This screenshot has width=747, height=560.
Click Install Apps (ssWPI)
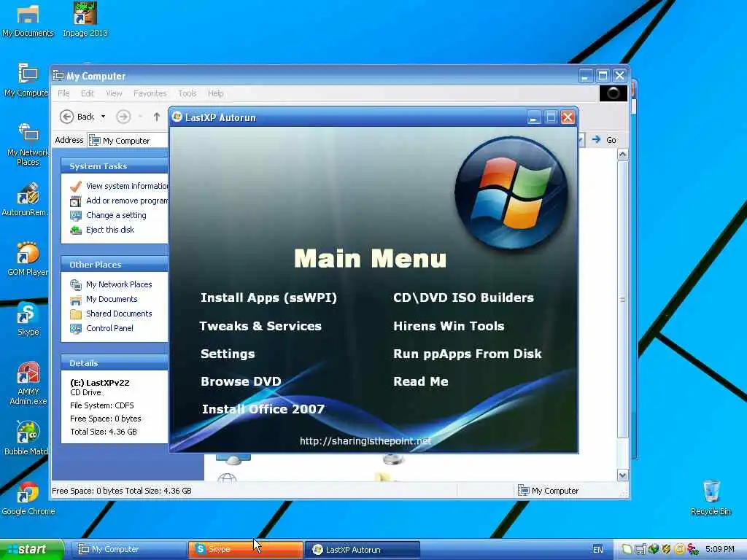point(268,298)
